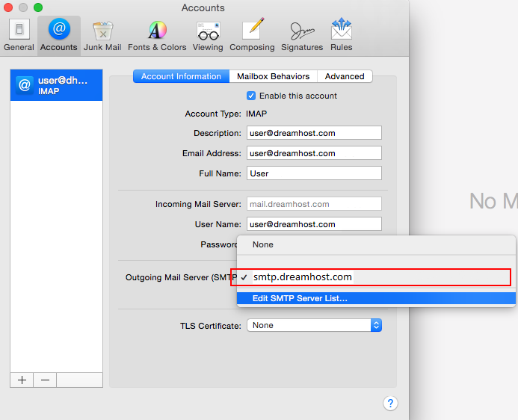Viewport: 518px width, 420px height.
Task: Switch to the Advanced tab
Action: 345,76
